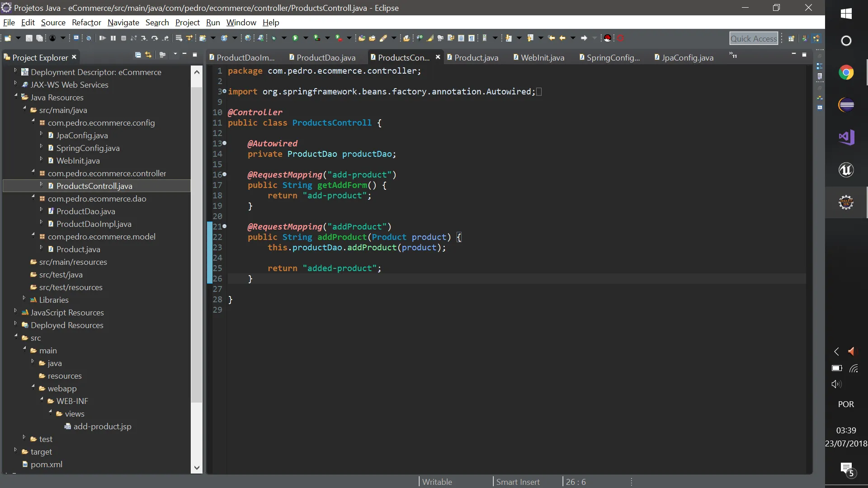Open Google Chrome from the taskbar
868x488 pixels.
point(846,73)
